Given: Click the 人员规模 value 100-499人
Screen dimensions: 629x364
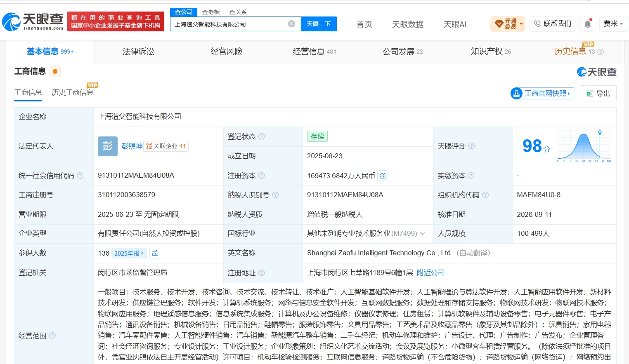Looking at the screenshot, I should coord(533,233).
